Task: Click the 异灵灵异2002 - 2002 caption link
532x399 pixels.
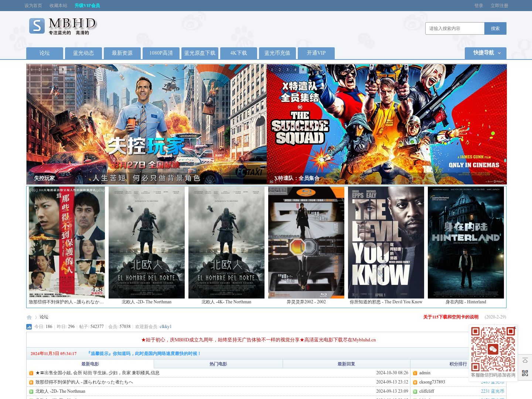Action: (306, 302)
